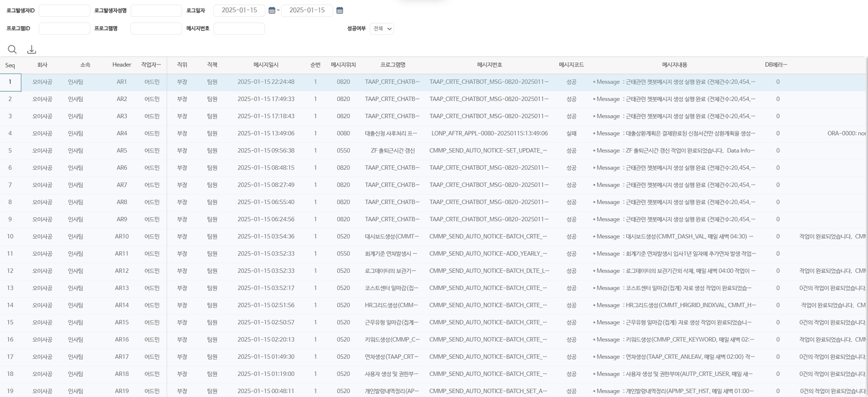Image resolution: width=868 pixels, height=397 pixels.
Task: Click the 키워드생성 program cell
Action: (392, 340)
